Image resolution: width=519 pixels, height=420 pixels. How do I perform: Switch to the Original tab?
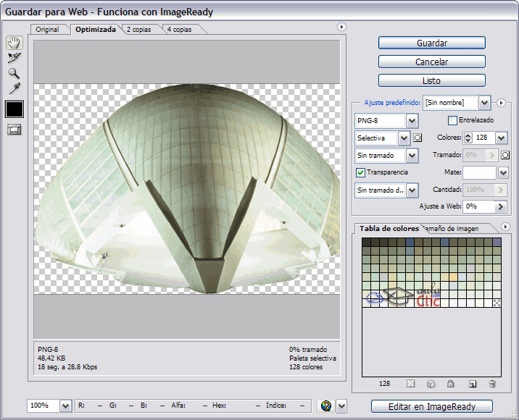47,30
